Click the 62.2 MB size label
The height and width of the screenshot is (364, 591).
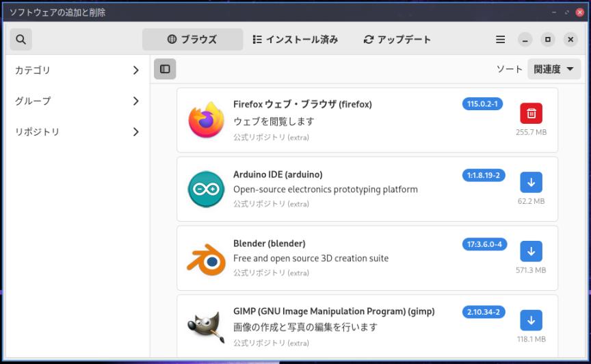pyautogui.click(x=531, y=201)
